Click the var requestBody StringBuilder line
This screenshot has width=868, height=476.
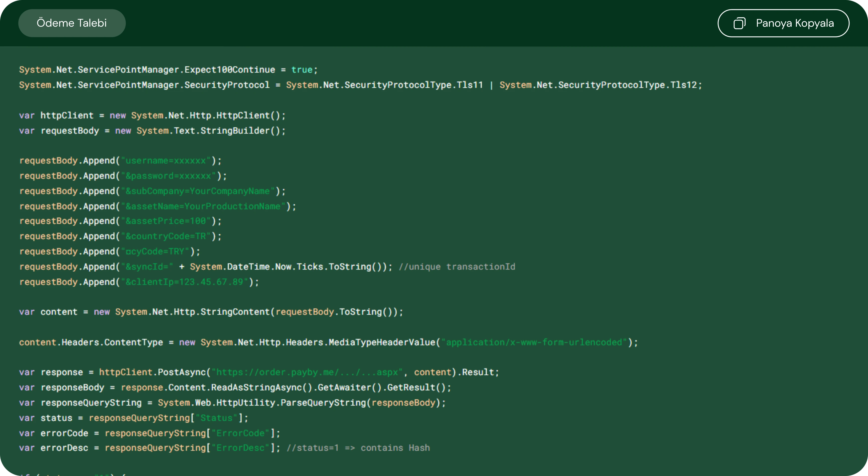tap(152, 131)
